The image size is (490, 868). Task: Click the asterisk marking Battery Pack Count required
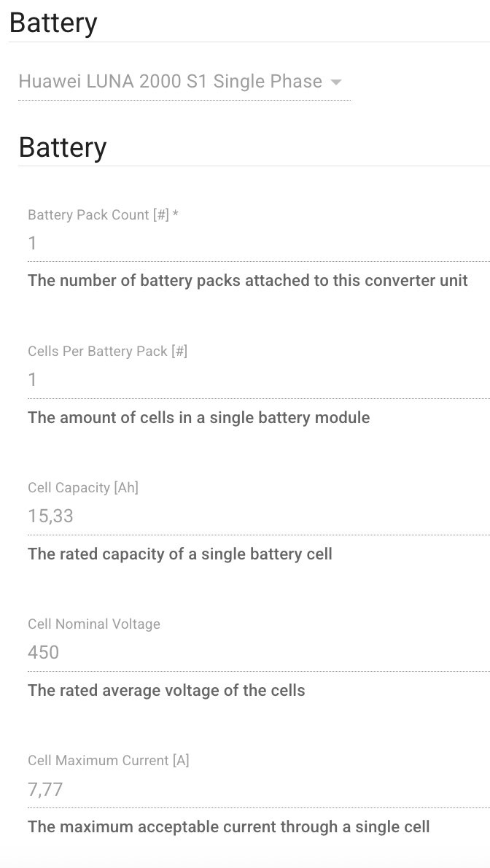pyautogui.click(x=177, y=214)
